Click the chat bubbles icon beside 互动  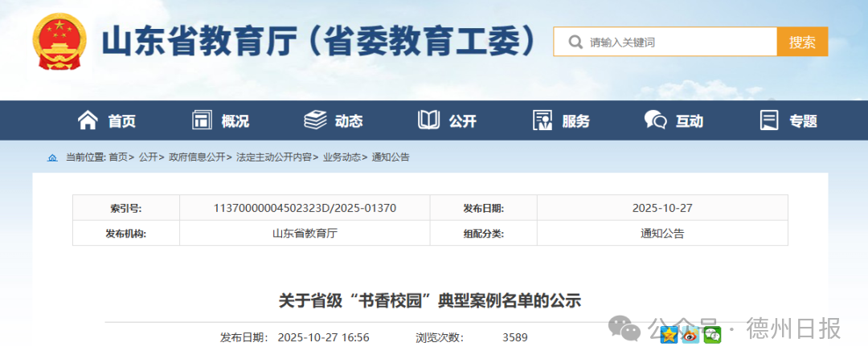(x=655, y=120)
